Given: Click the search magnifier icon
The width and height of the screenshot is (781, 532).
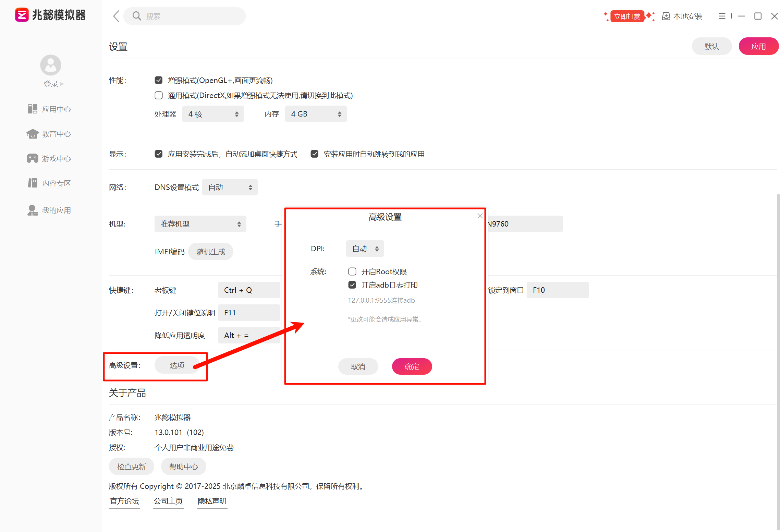Looking at the screenshot, I should point(137,16).
